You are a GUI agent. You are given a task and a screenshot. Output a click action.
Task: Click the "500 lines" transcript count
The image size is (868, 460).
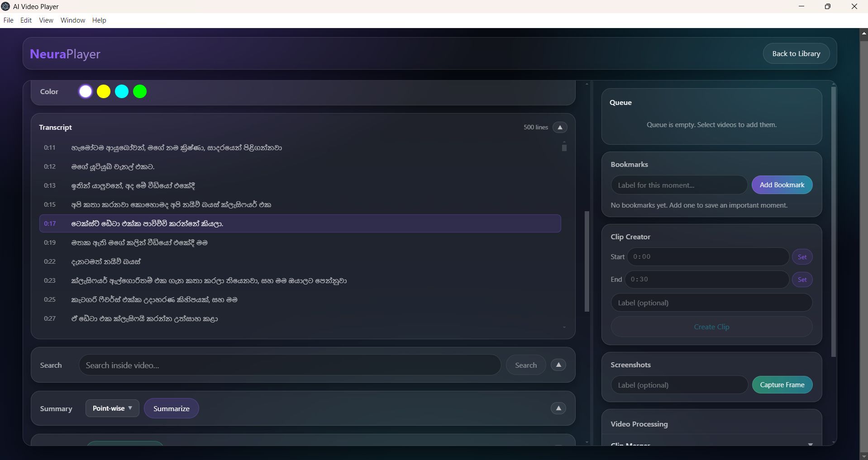click(x=536, y=128)
